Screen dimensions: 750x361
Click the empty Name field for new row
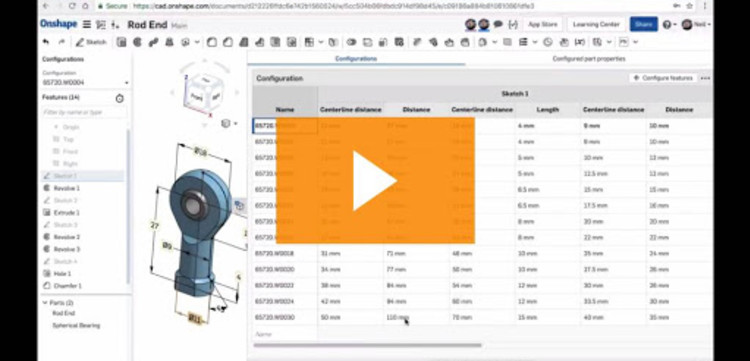[x=285, y=334]
